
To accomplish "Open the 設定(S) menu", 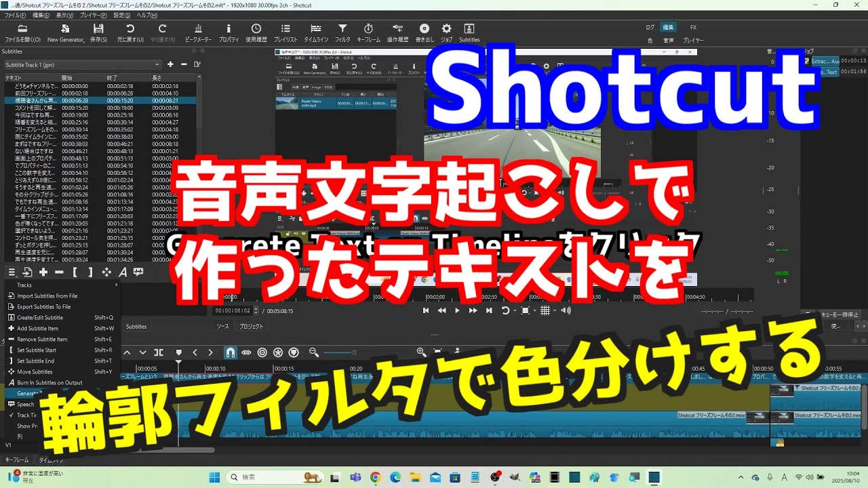I will [122, 14].
